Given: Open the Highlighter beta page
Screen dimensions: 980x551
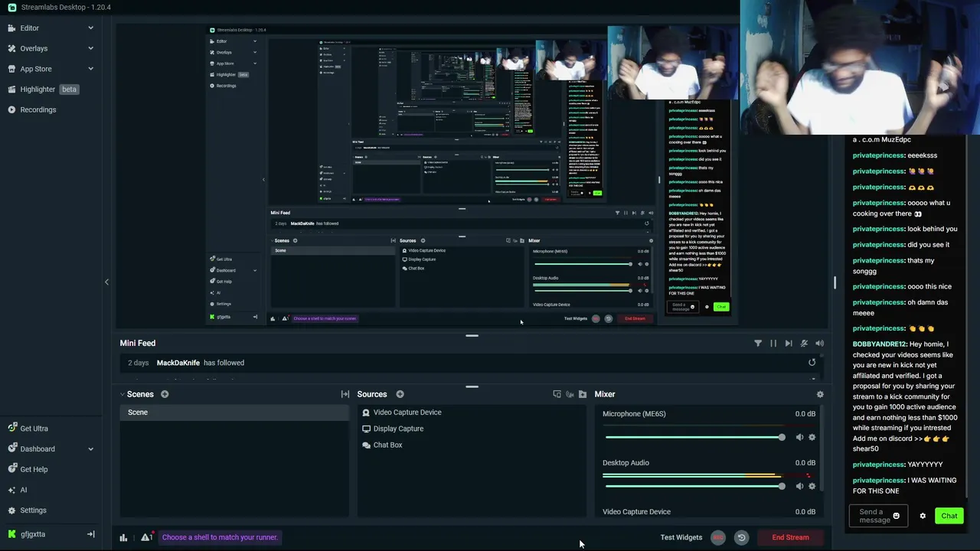Looking at the screenshot, I should tap(42, 90).
